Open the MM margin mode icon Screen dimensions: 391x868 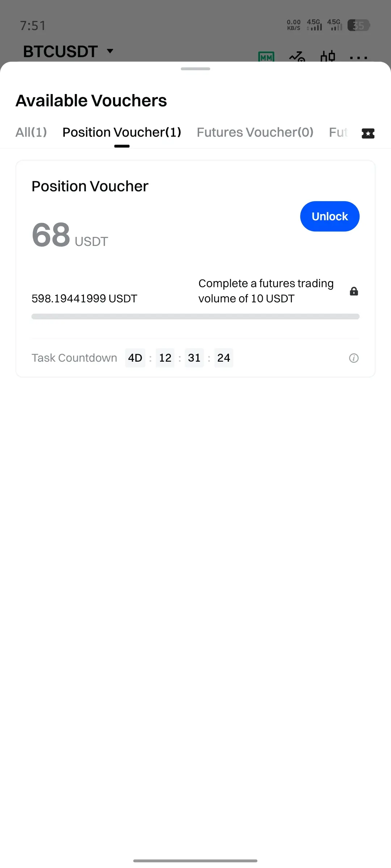[x=266, y=57]
